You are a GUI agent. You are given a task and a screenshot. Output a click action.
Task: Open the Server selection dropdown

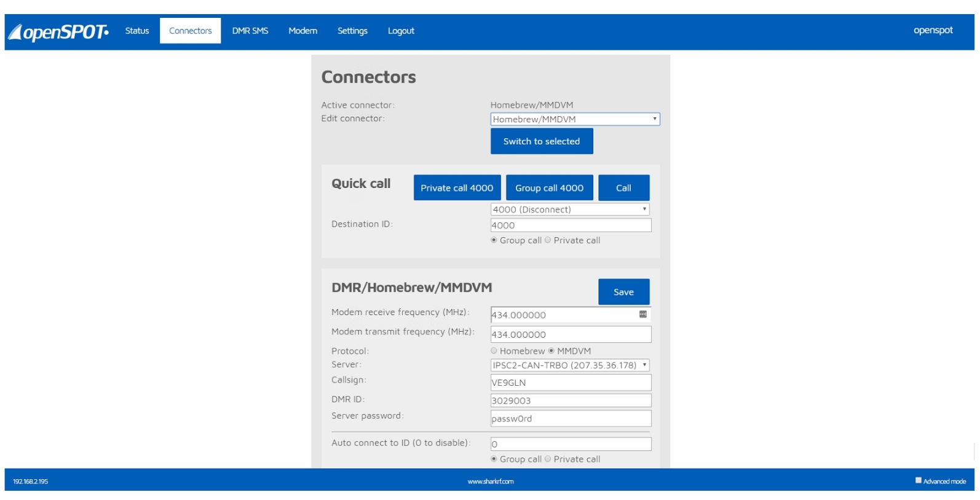tap(570, 365)
